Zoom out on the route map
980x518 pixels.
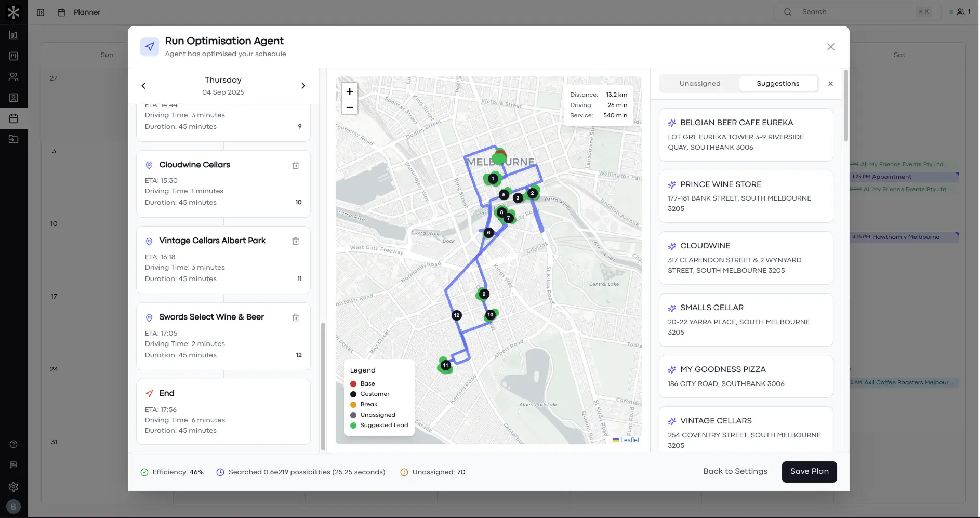coord(350,107)
